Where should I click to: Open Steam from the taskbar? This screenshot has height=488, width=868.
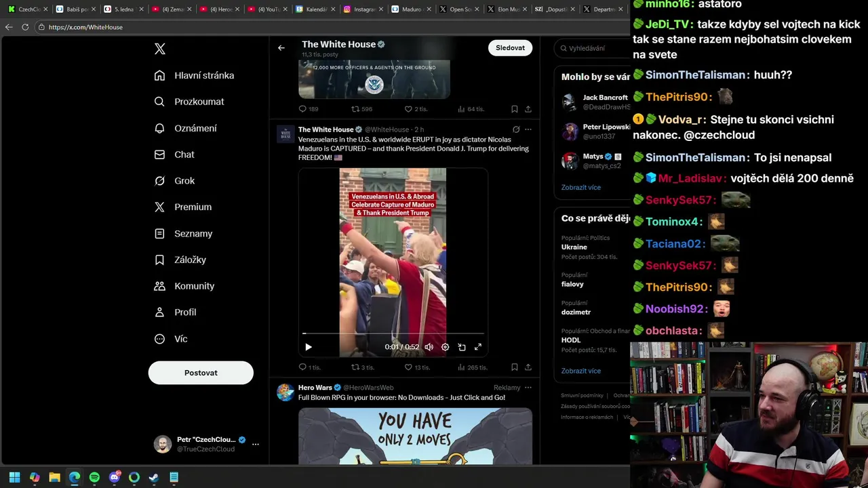pyautogui.click(x=154, y=477)
